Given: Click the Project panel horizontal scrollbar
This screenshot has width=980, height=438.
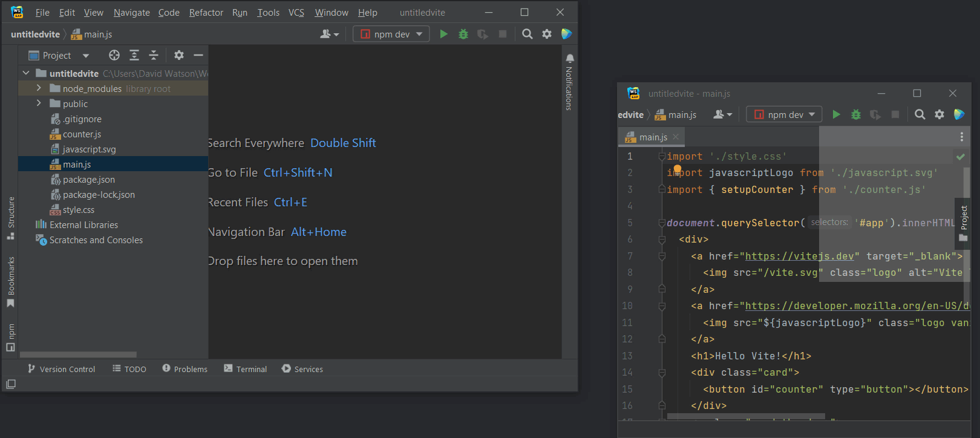Looking at the screenshot, I should [78, 355].
